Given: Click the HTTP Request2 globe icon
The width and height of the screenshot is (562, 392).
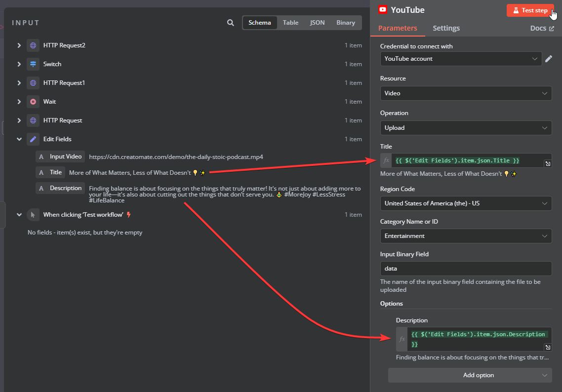Looking at the screenshot, I should [x=33, y=45].
